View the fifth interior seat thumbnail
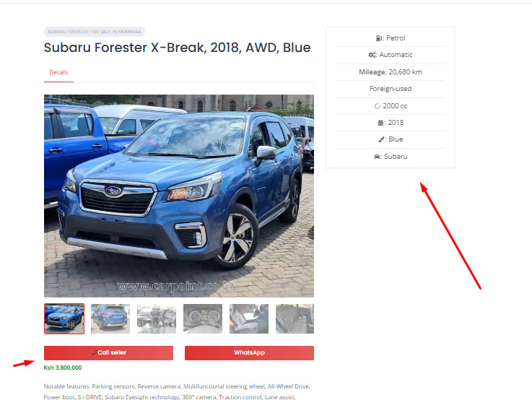The image size is (532, 400). tap(249, 319)
